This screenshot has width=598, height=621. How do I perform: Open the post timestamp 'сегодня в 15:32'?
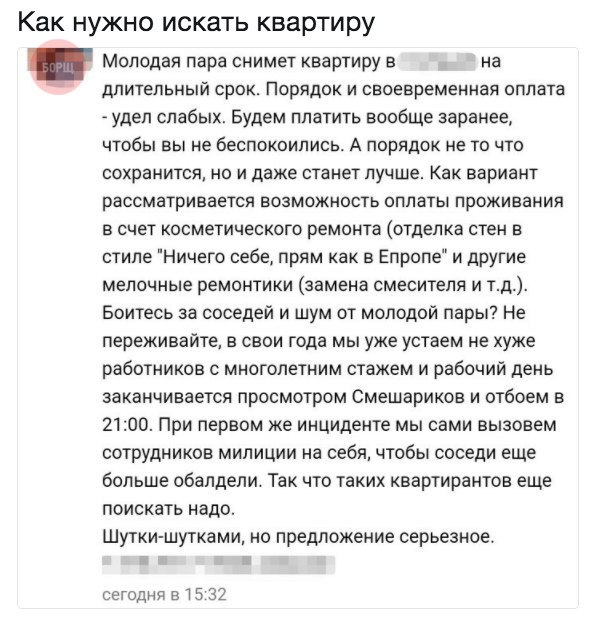[164, 594]
